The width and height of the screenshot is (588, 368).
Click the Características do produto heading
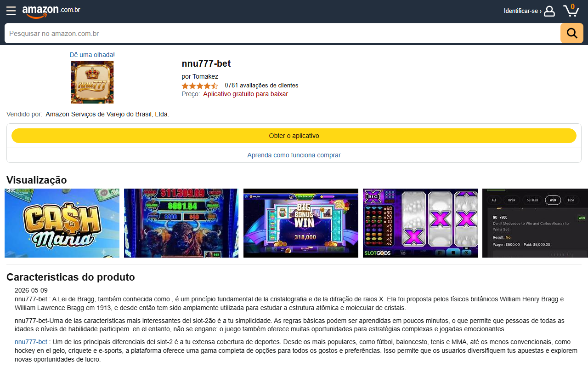[x=71, y=277]
